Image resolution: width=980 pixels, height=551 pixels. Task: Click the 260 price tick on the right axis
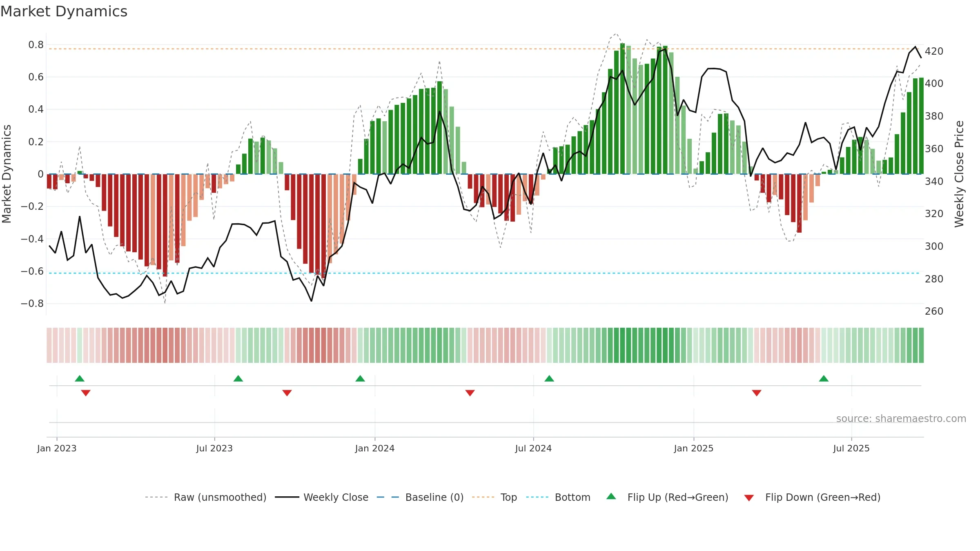click(934, 311)
